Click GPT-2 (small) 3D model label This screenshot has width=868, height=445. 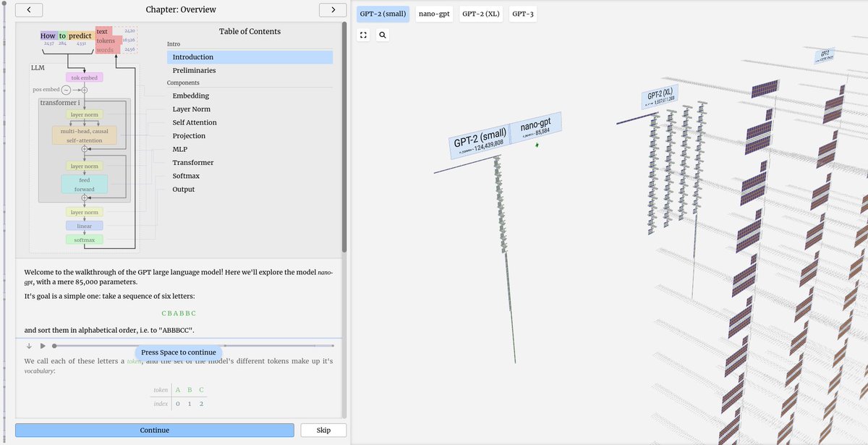(x=479, y=140)
